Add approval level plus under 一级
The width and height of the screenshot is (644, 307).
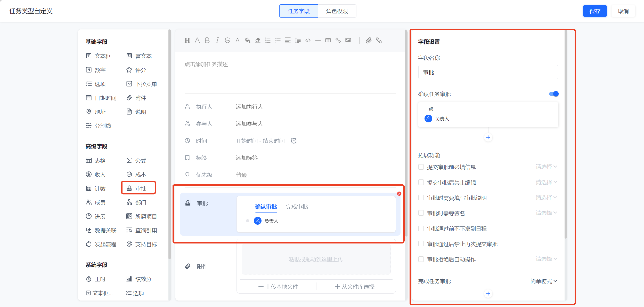pos(488,137)
